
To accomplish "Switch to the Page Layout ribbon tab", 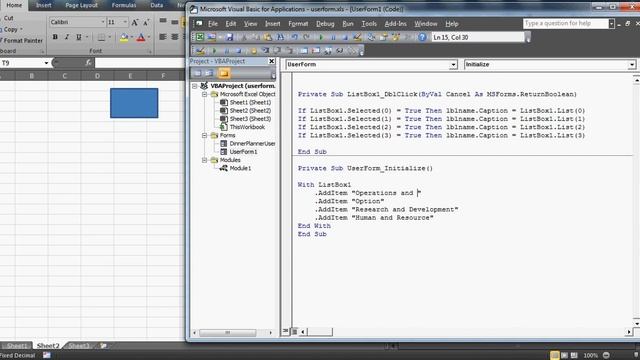I will pyautogui.click(x=81, y=5).
